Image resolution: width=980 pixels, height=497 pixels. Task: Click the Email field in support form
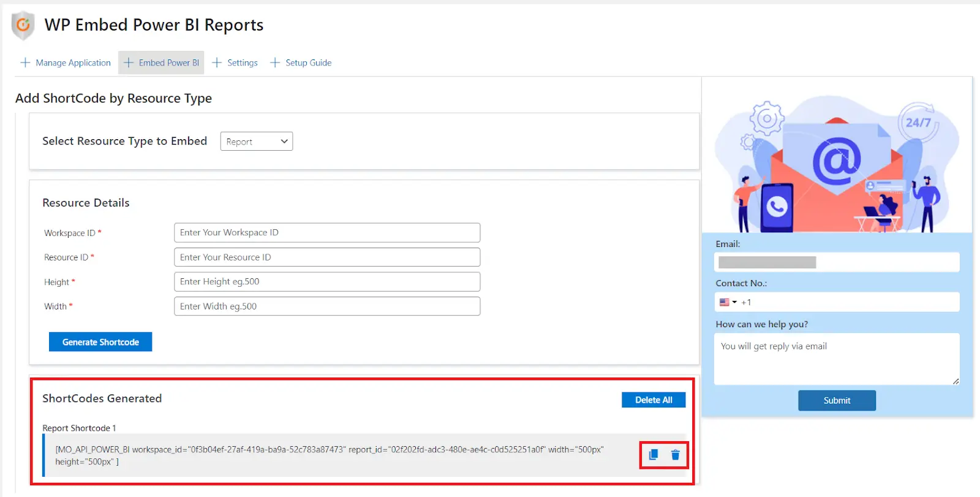click(837, 262)
